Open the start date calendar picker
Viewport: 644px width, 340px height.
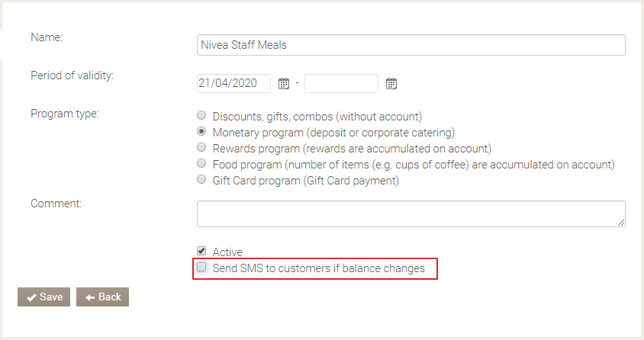pyautogui.click(x=284, y=84)
